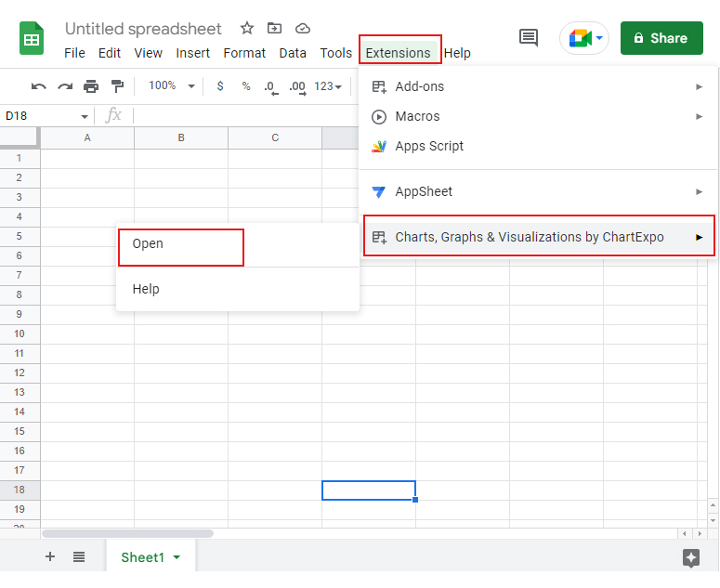Open the 123 more formats dropdown
This screenshot has height=588, width=720.
(x=328, y=86)
